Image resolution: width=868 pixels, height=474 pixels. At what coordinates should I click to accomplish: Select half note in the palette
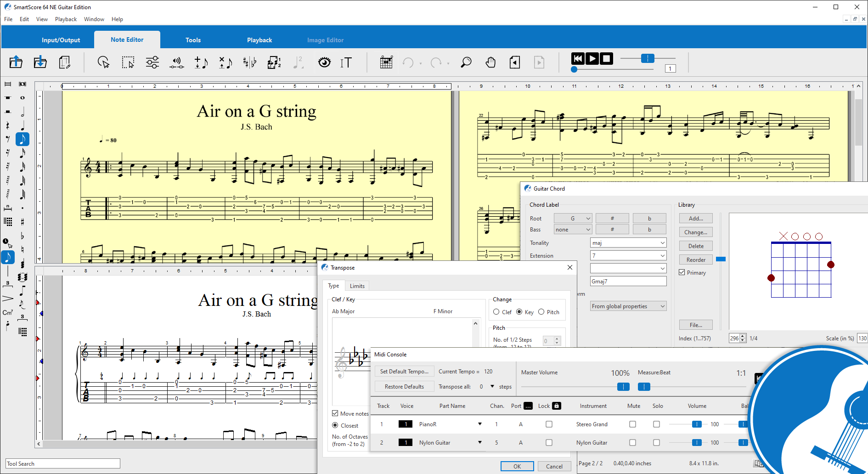pyautogui.click(x=22, y=112)
